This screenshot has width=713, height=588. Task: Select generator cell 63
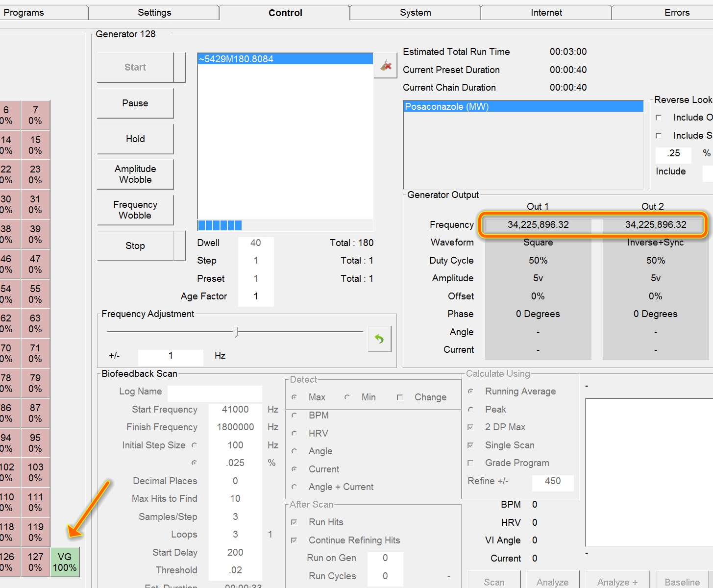[x=35, y=323]
